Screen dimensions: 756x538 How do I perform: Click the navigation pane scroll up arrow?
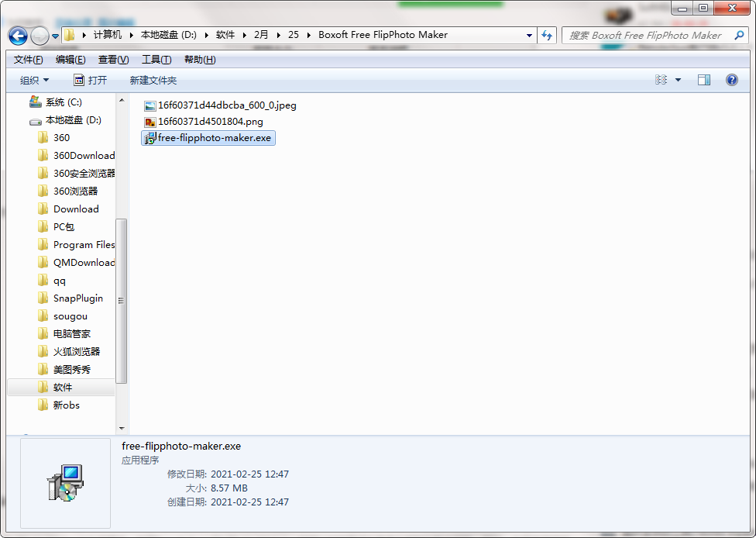[122, 100]
